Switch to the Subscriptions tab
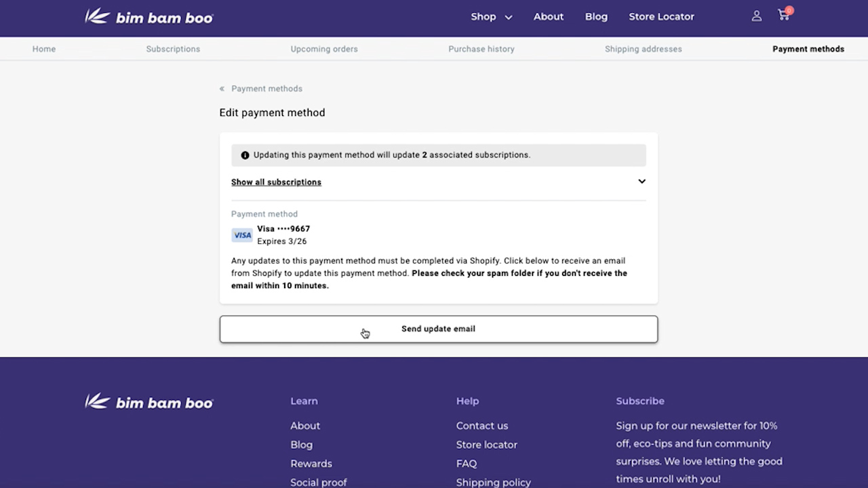The width and height of the screenshot is (868, 488). [x=173, y=49]
